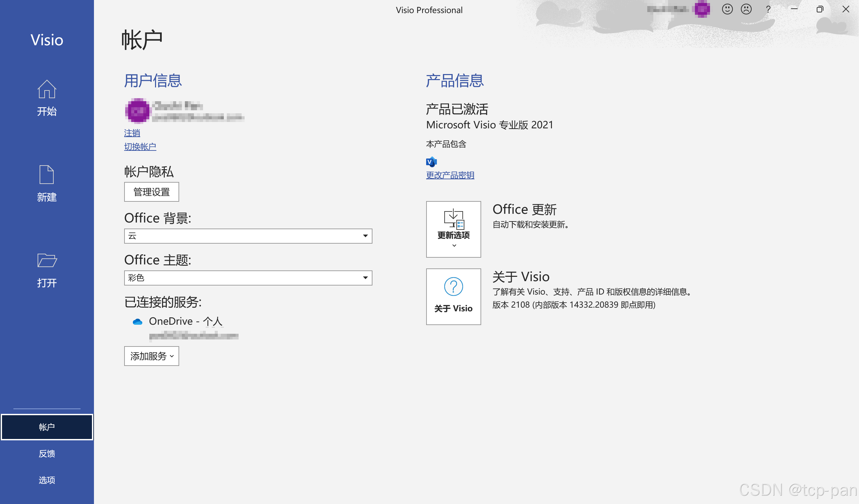Open the Office 主题 dropdown showing 彩色
This screenshot has width=859, height=504.
248,278
